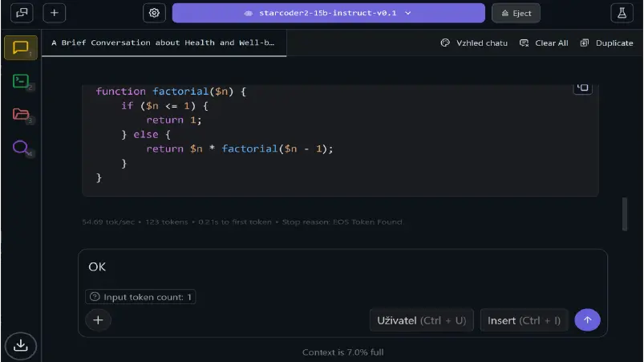Open the Chat section in sidebar
The height and width of the screenshot is (362, 644).
coord(21,47)
